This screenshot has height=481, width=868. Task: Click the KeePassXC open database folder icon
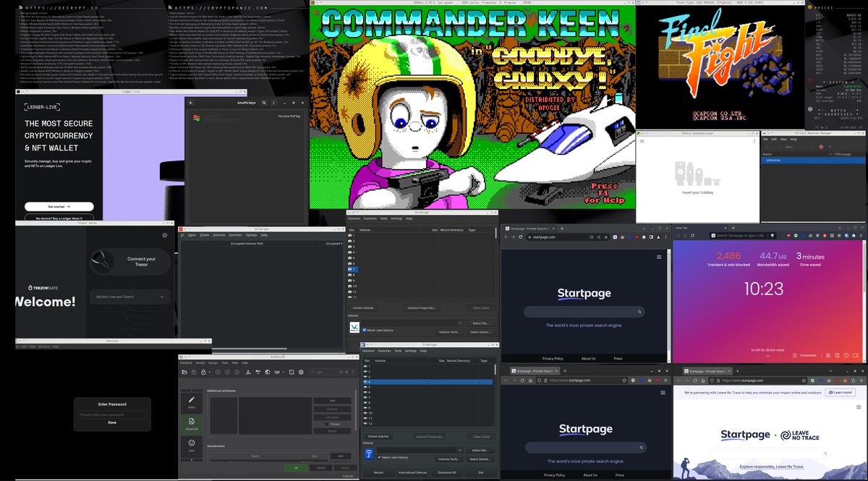[x=184, y=372]
